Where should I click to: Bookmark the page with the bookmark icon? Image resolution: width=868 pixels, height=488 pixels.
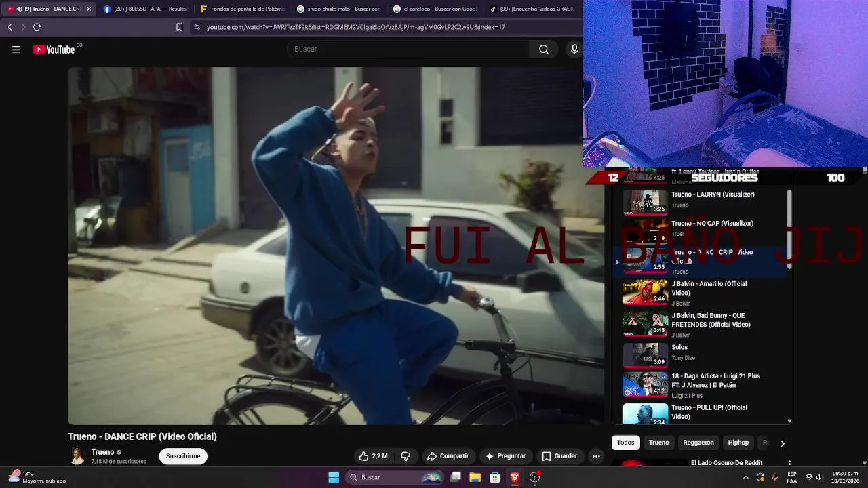(x=179, y=27)
